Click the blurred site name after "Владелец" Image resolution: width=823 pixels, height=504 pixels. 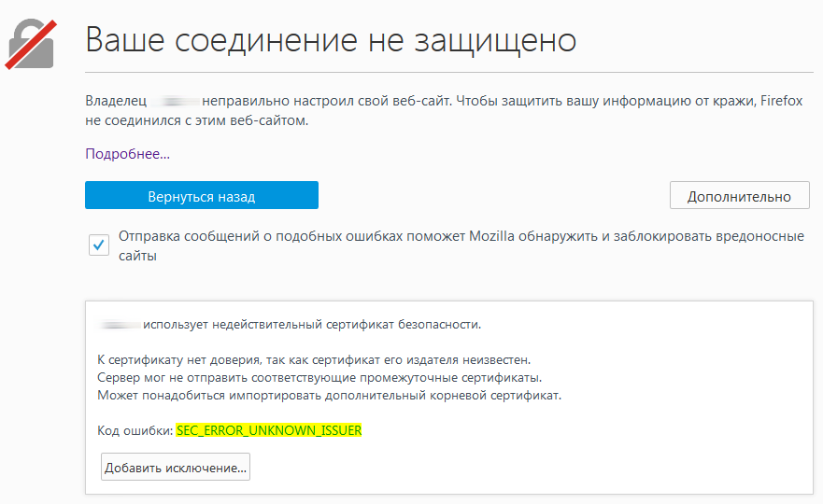point(177,101)
